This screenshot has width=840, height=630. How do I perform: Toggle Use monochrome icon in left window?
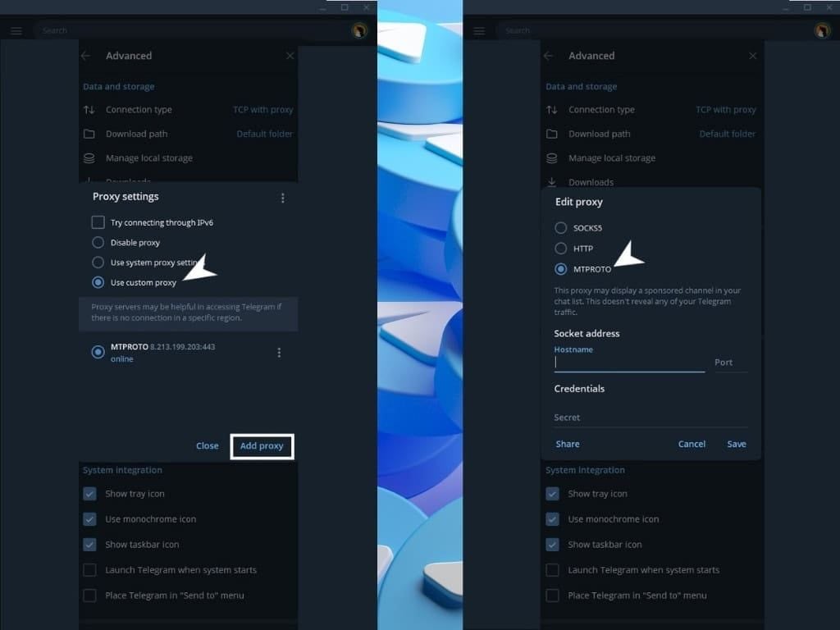click(x=90, y=519)
